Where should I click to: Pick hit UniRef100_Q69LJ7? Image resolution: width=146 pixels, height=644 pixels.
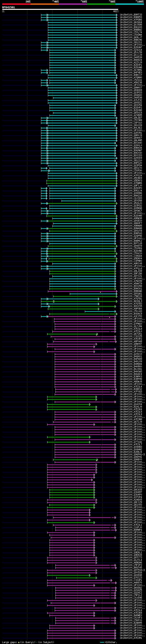[131, 37]
